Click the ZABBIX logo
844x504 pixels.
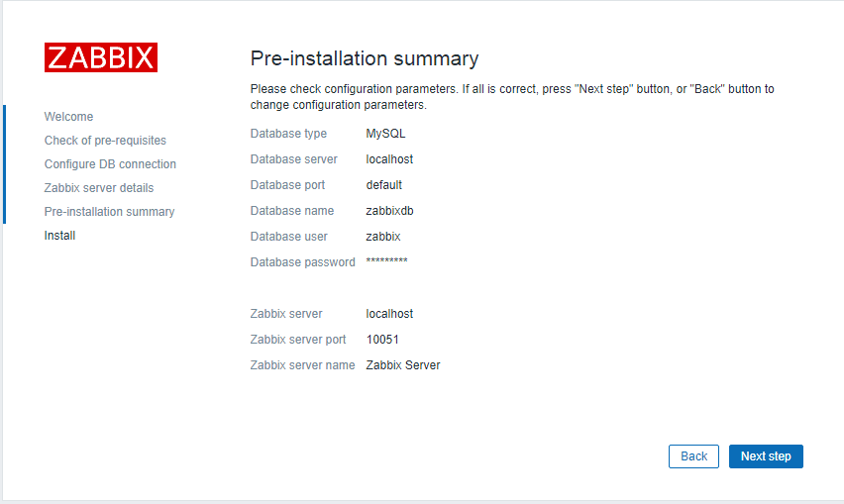(100, 57)
